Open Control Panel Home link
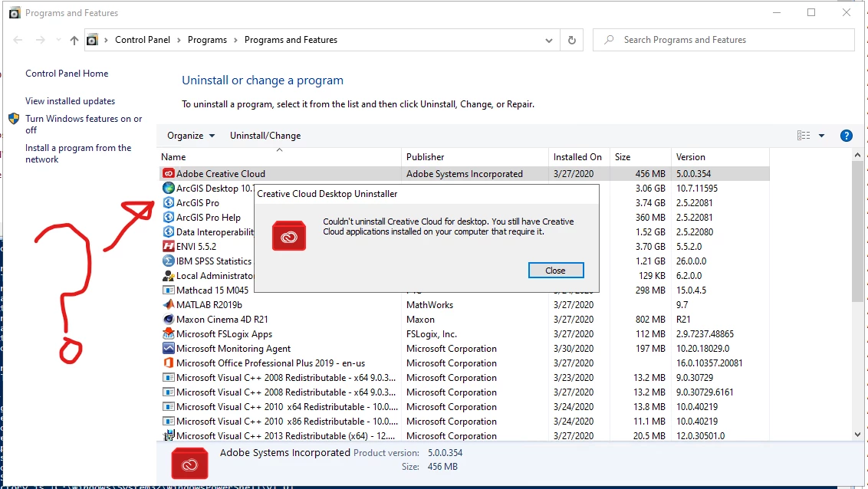 tap(67, 74)
